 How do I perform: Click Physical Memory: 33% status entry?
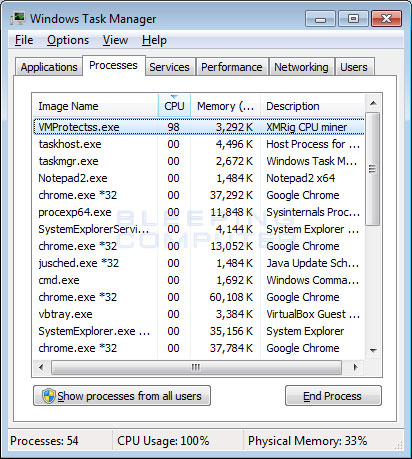pyautogui.click(x=307, y=441)
